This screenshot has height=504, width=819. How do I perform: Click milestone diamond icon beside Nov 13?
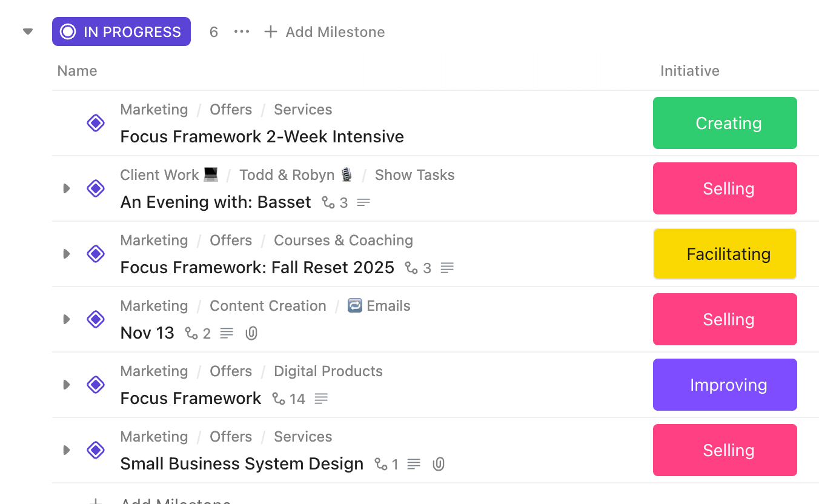[x=96, y=319]
